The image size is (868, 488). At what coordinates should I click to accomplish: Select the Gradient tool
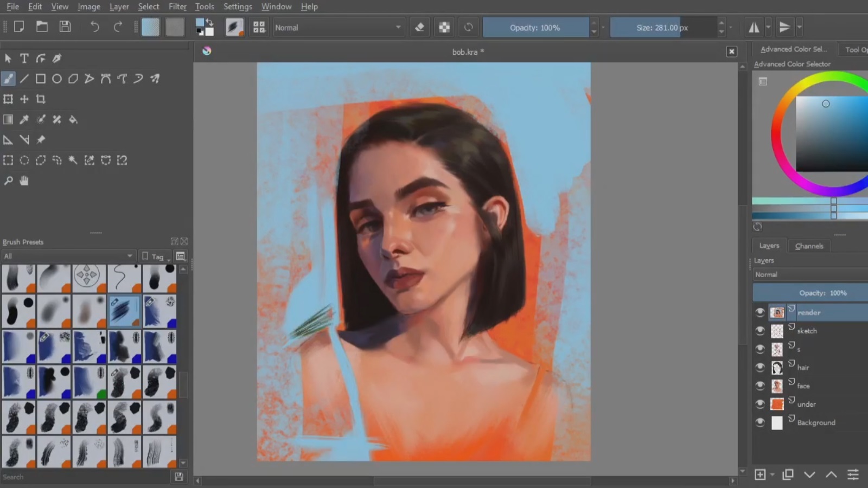[x=8, y=119]
